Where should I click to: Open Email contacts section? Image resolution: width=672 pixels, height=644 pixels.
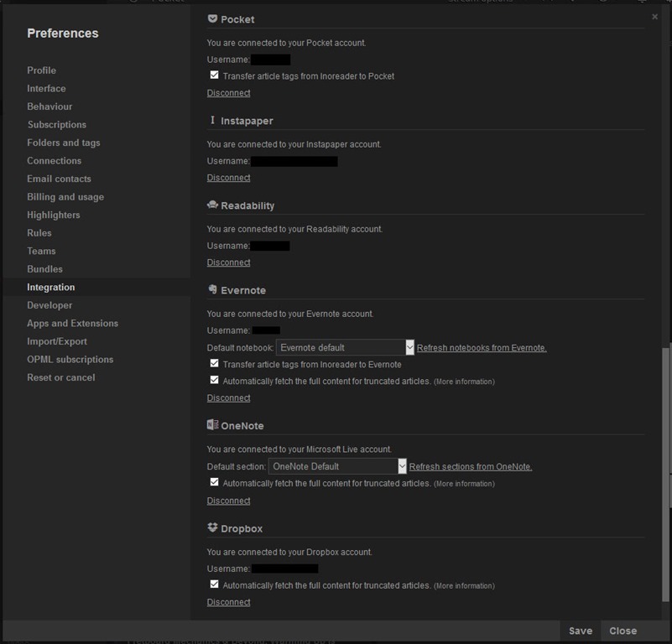point(59,179)
